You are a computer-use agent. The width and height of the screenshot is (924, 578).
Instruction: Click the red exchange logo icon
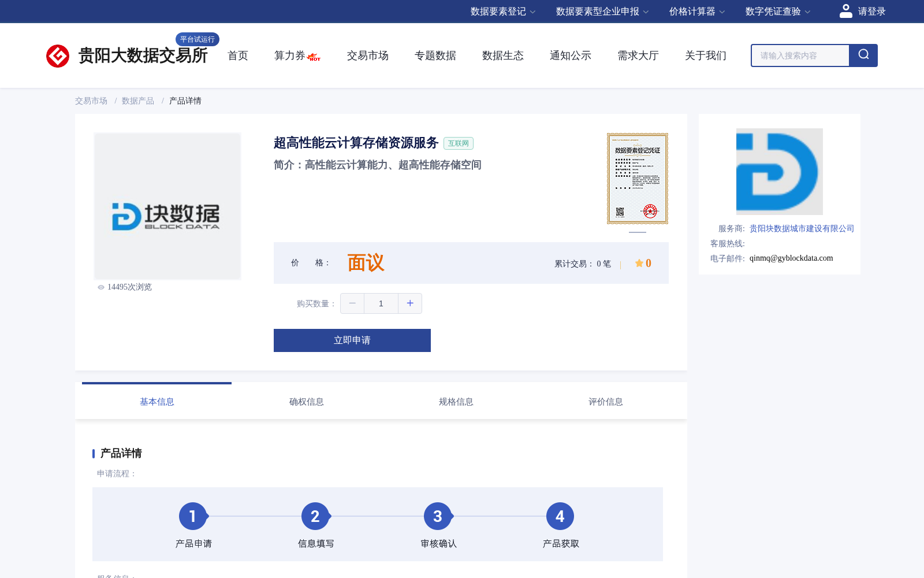click(x=58, y=56)
